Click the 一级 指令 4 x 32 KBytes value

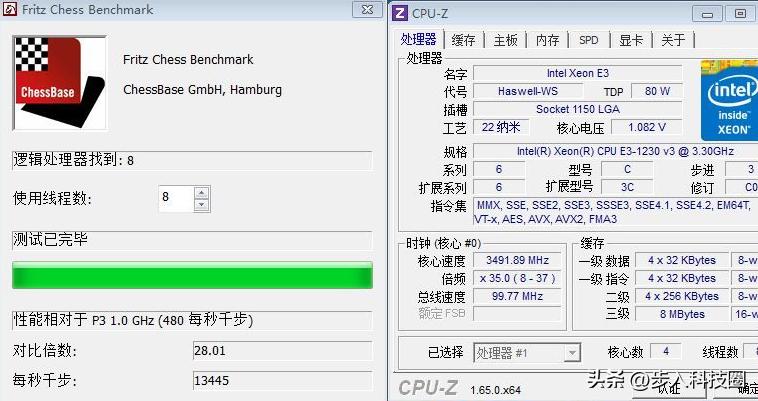coord(682,278)
